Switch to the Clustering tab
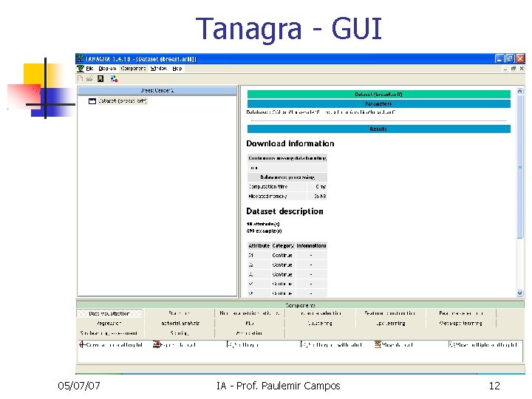This screenshot has height=399, width=532. (320, 324)
